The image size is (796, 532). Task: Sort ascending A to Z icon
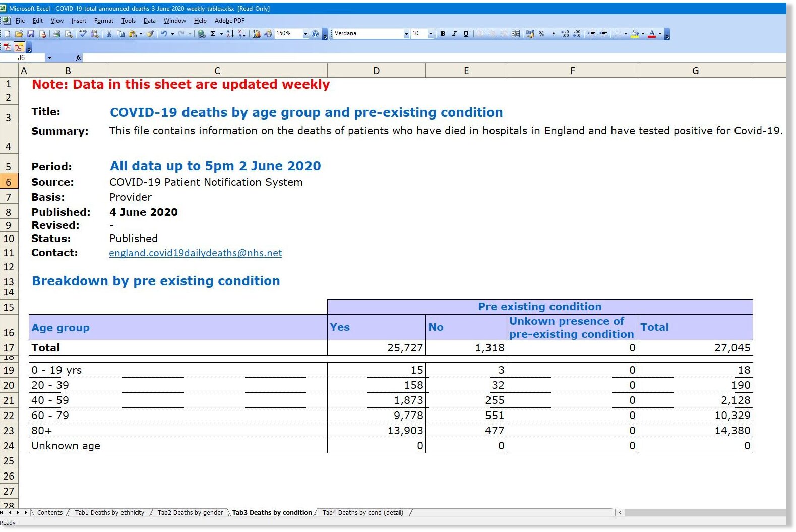click(229, 34)
